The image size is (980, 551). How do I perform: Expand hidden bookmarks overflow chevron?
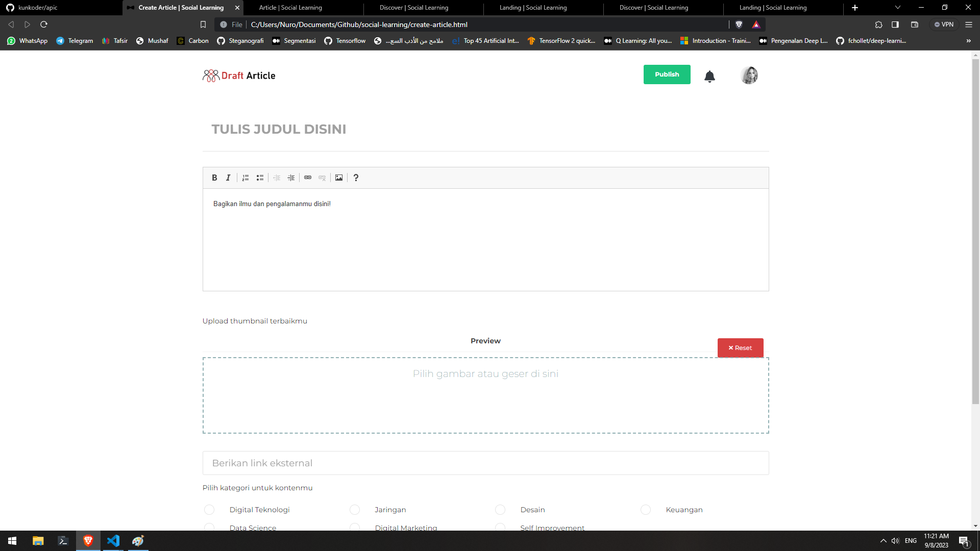[x=968, y=41]
